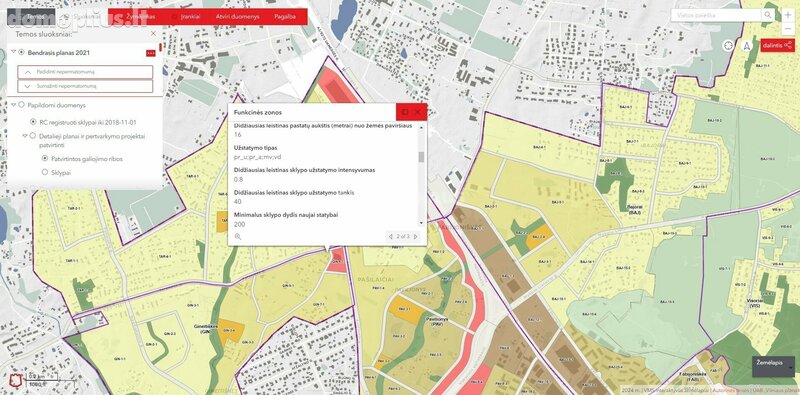Viewport: 800px width, 395px height.
Task: Click the north arrow compass icon
Action: click(x=746, y=45)
